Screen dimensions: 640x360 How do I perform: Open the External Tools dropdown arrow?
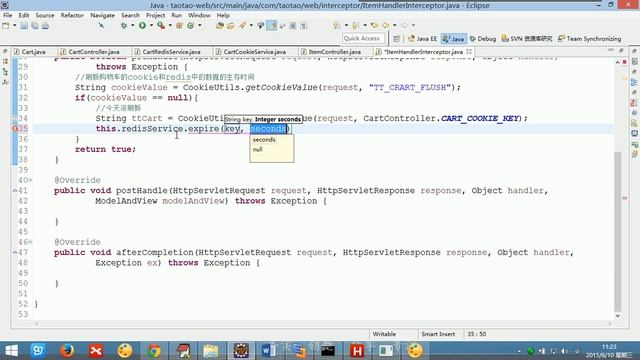(x=170, y=25)
